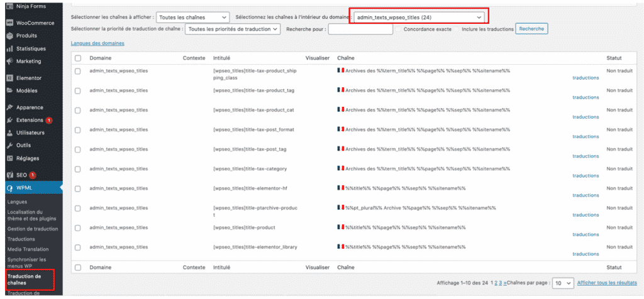644x299 pixels.
Task: Click the 'Domaine' column header at top
Action: coord(101,58)
